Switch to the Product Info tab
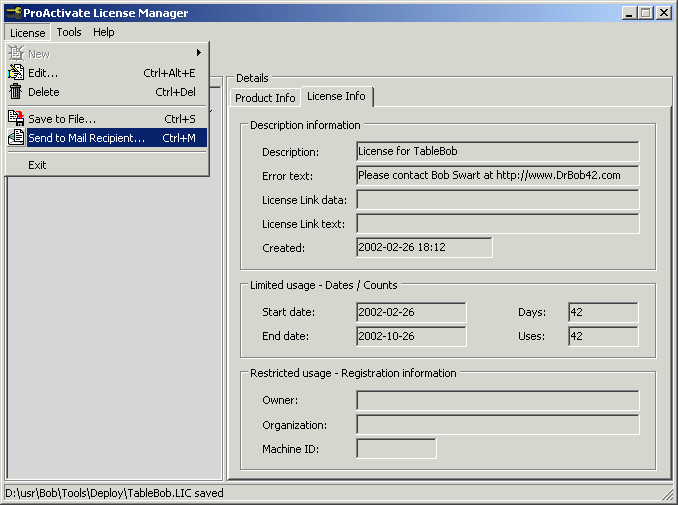 click(x=265, y=98)
